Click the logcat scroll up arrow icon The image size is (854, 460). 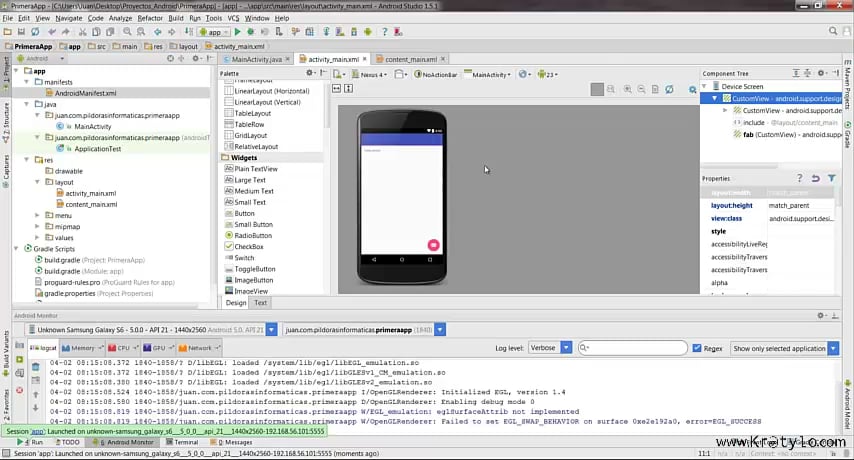pos(36,394)
